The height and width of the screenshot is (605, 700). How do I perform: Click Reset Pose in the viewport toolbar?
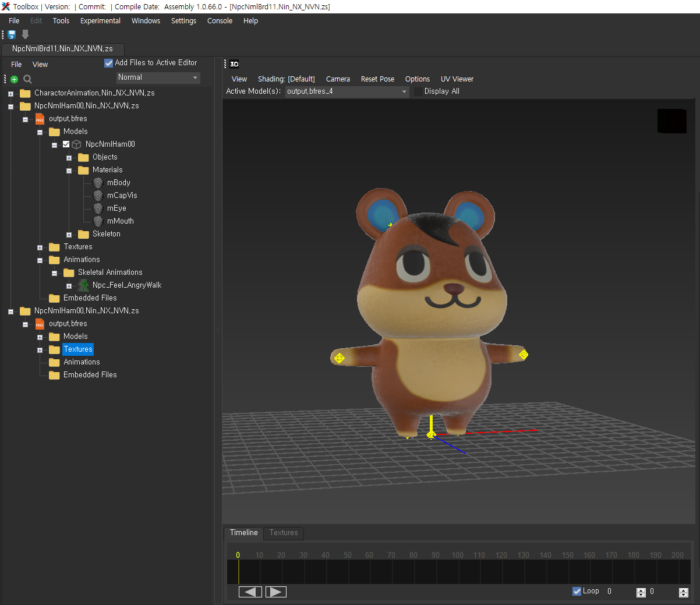pos(377,79)
